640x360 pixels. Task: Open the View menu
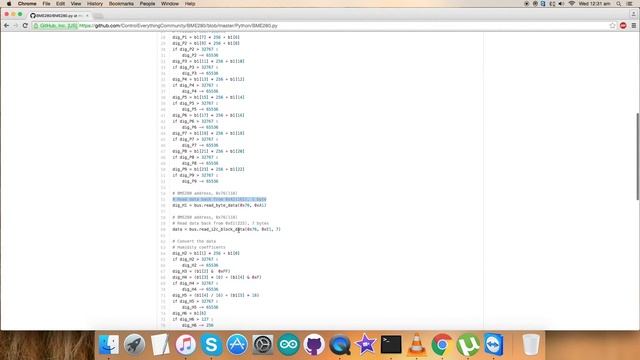76,4
